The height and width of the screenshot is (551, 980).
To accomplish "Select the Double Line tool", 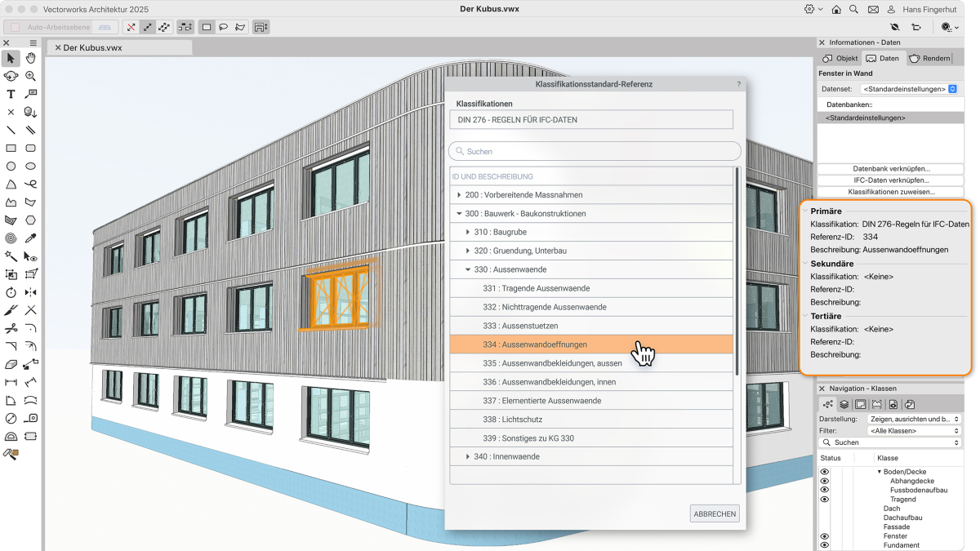I will coord(30,130).
